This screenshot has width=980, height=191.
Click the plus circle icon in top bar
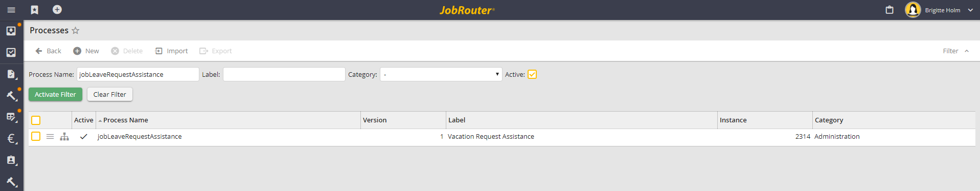[x=57, y=9]
